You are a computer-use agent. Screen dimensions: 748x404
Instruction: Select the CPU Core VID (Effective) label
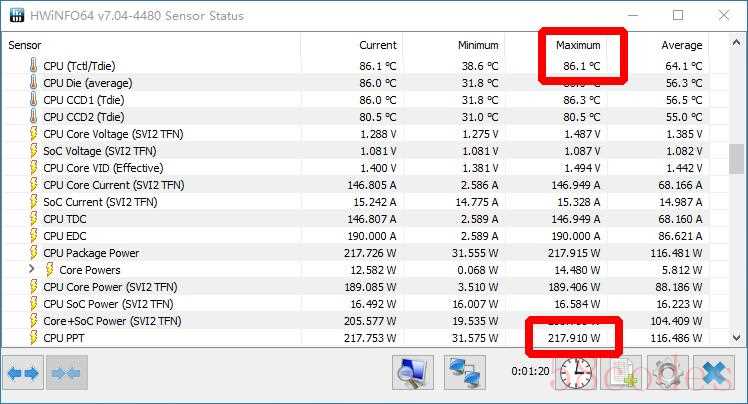point(103,168)
